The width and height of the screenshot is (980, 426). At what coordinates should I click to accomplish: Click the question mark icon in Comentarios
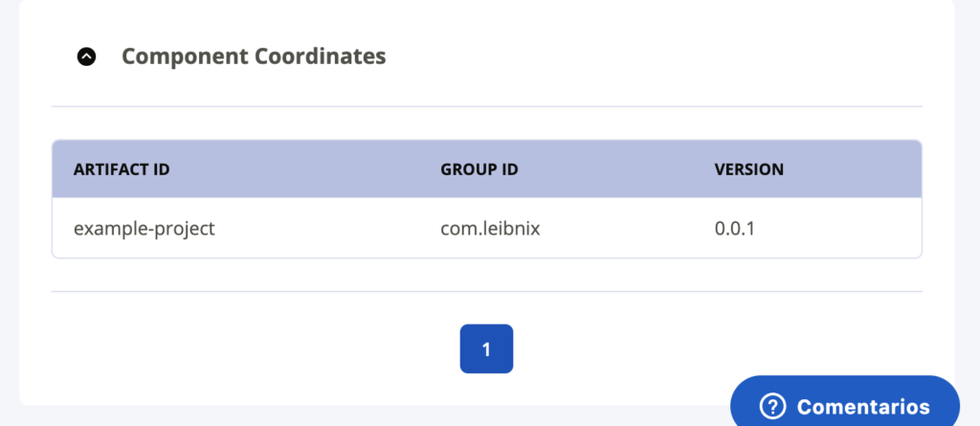772,407
